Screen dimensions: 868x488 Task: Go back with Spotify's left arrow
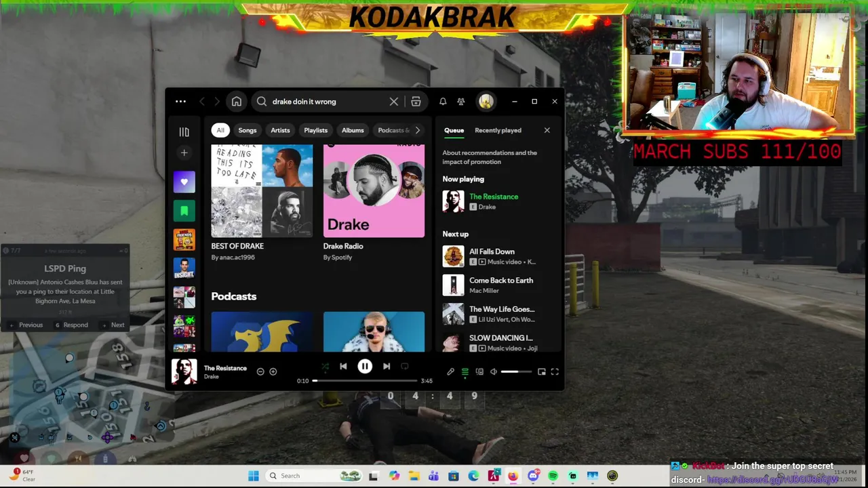point(202,102)
